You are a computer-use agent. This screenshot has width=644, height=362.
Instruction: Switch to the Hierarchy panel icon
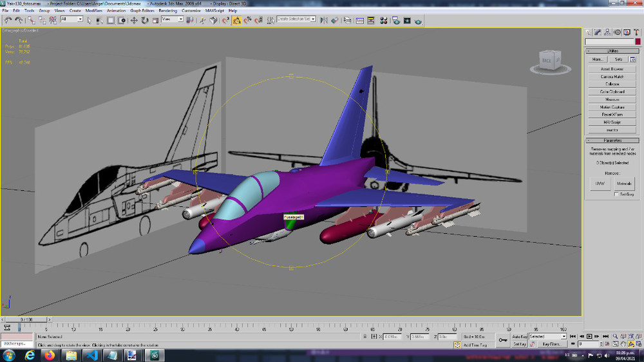(x=607, y=32)
